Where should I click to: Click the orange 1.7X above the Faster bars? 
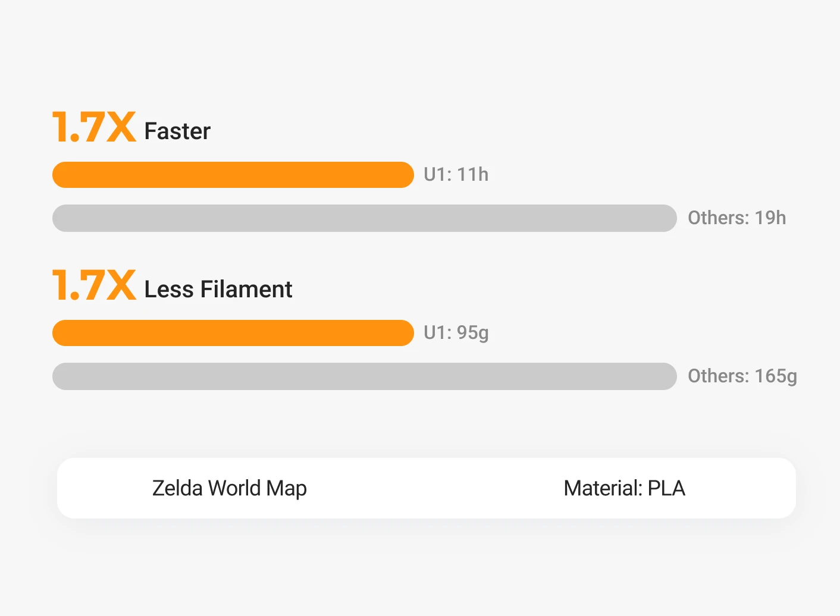click(94, 127)
